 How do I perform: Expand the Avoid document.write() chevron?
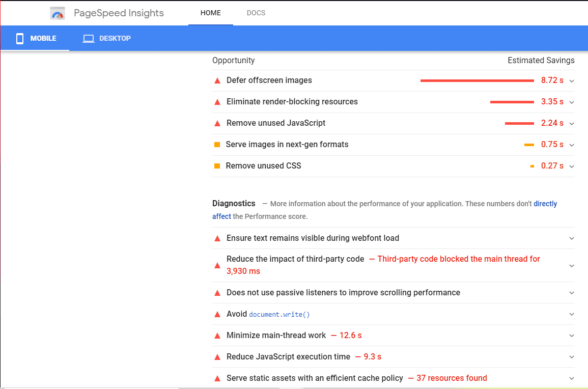click(x=572, y=314)
